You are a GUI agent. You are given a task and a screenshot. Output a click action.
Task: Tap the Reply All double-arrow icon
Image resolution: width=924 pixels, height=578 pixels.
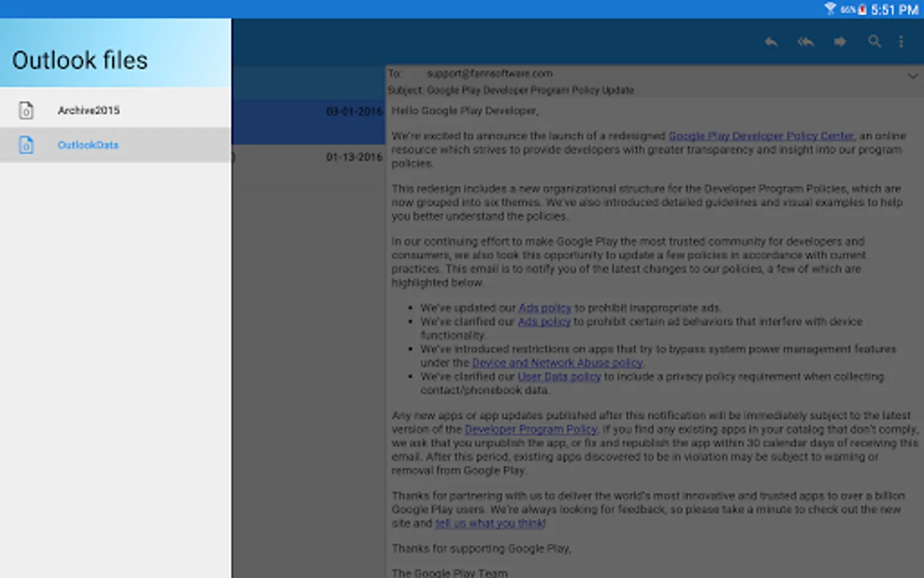pyautogui.click(x=806, y=42)
